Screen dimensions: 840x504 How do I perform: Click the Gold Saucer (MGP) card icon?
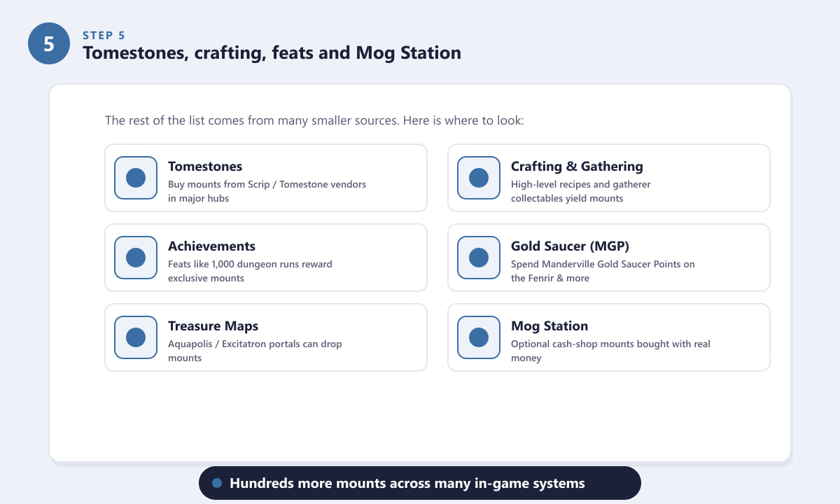pos(479,258)
